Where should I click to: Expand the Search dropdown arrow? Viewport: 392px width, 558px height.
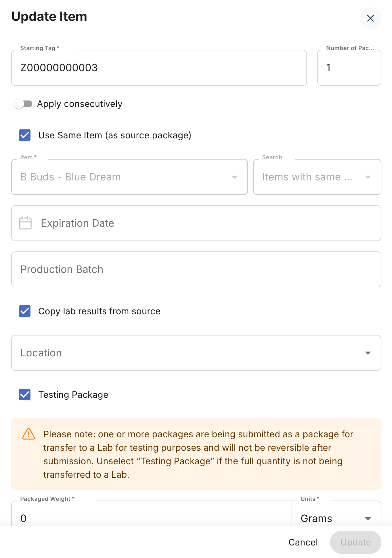368,177
